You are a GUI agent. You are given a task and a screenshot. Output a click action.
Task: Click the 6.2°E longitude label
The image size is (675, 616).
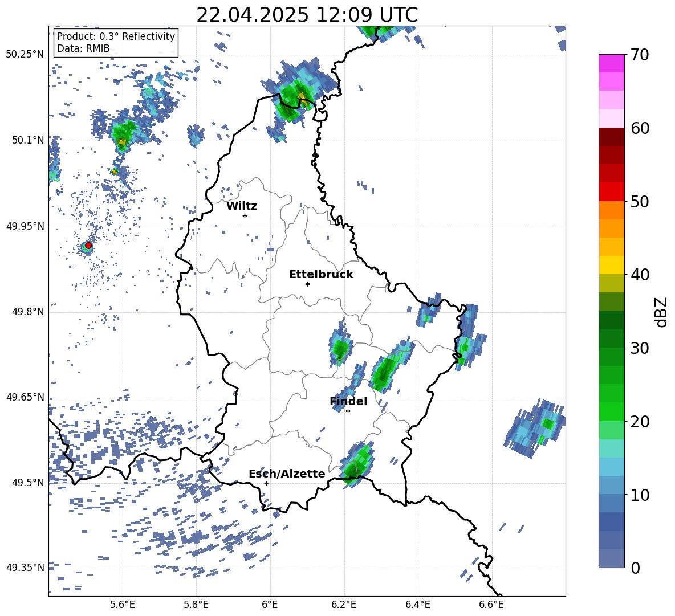(344, 605)
